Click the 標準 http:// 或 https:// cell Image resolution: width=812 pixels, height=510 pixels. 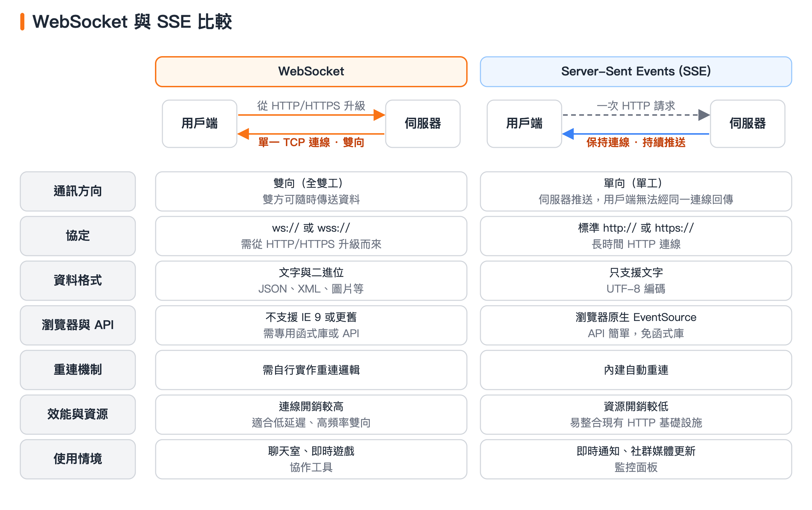click(x=636, y=236)
